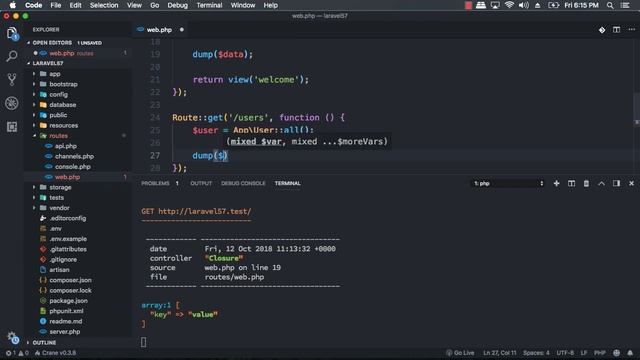Open the Extensions view in activity bar
640x360 pixels.
[12, 127]
